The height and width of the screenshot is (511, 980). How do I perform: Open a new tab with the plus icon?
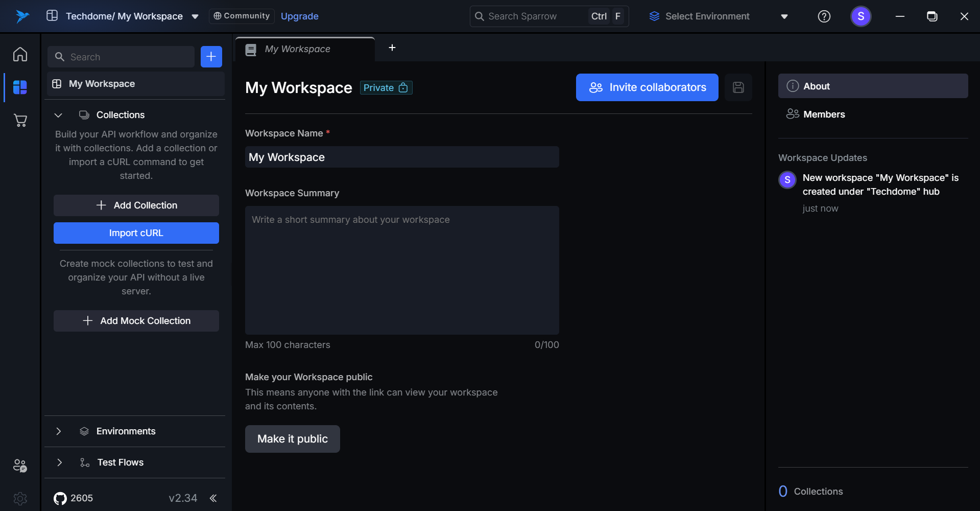[392, 48]
